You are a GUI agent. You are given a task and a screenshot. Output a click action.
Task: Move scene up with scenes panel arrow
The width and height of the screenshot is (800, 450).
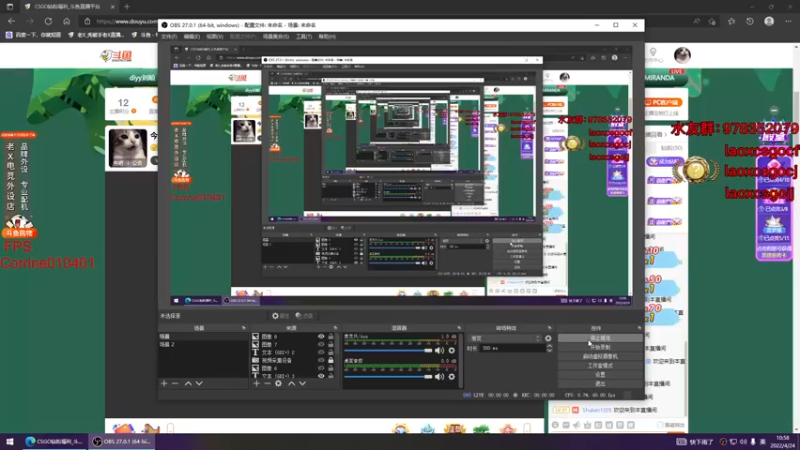tap(188, 383)
